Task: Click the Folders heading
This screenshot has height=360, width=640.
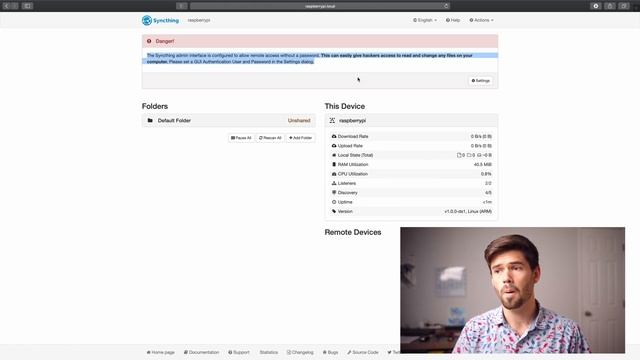Action: [155, 106]
